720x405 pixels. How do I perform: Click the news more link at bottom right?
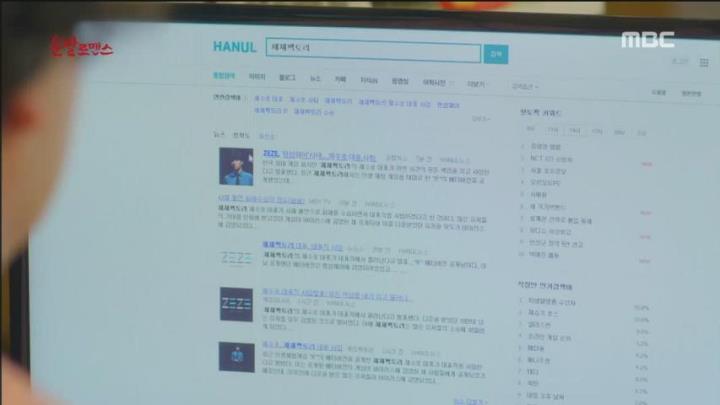pyautogui.click(x=470, y=401)
